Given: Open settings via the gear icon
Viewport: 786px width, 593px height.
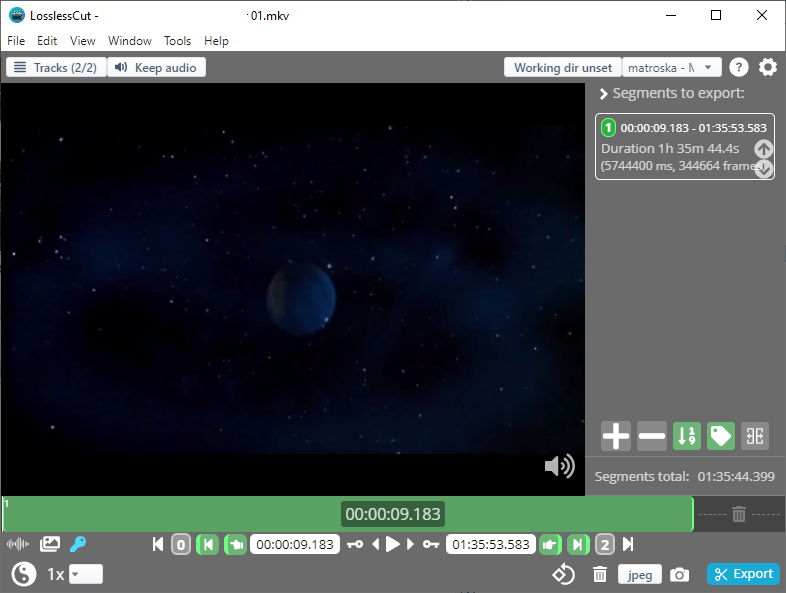Looking at the screenshot, I should 767,67.
